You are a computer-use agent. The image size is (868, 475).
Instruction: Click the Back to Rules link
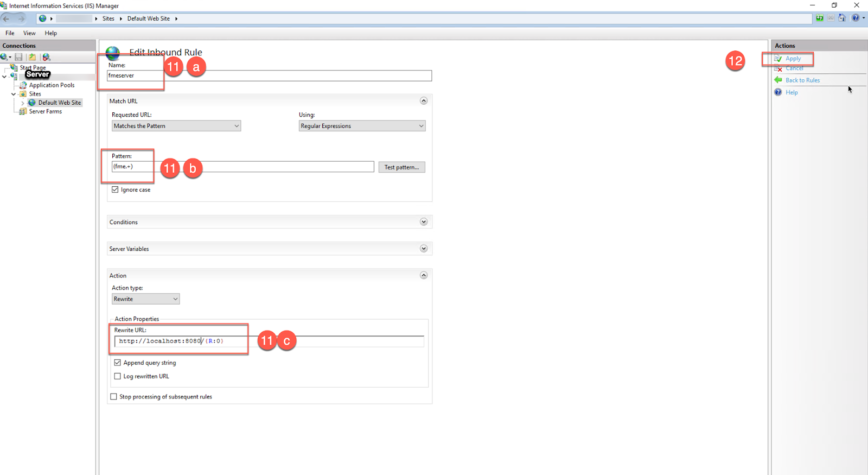tap(803, 80)
